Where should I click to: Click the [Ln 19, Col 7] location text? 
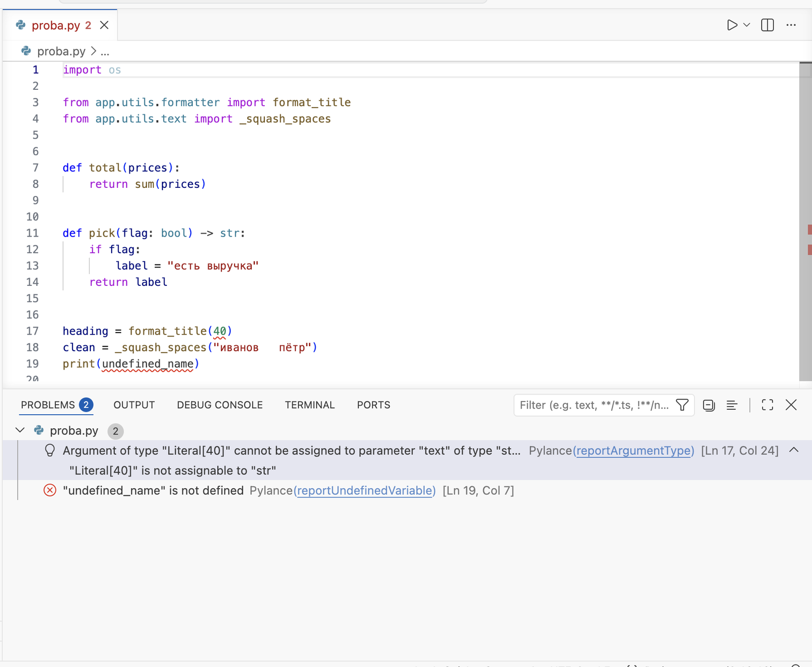point(478,490)
